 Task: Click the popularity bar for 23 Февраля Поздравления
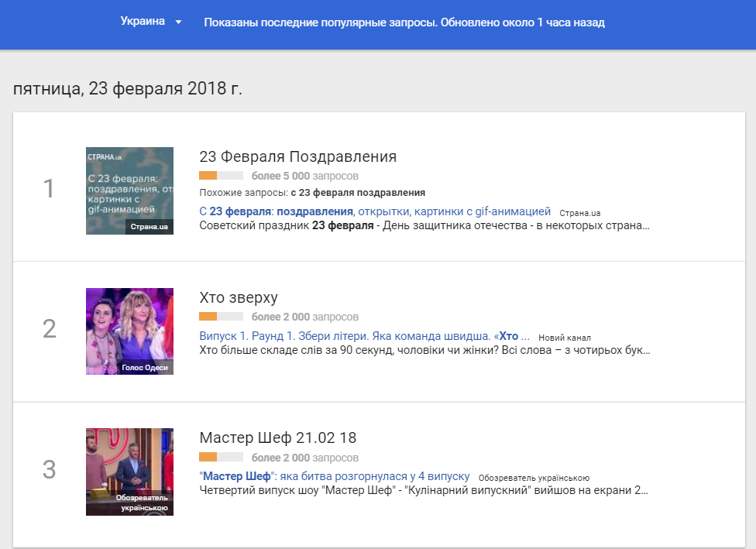click(221, 176)
